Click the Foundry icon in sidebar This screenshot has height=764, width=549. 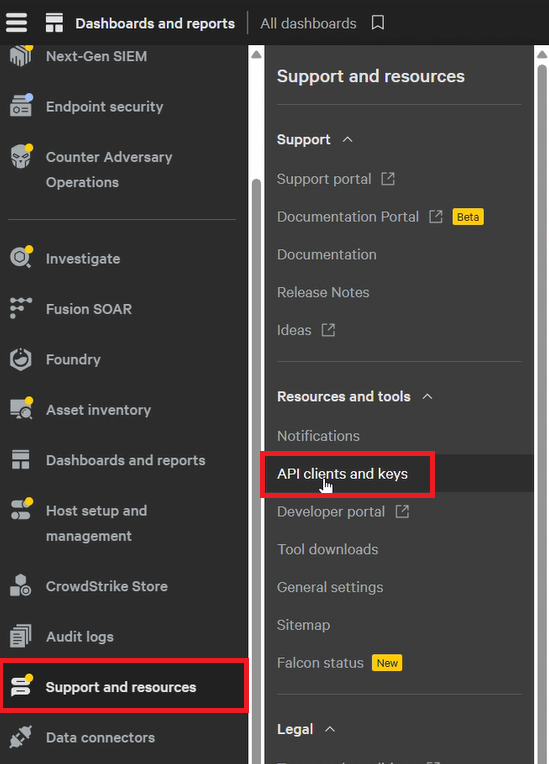coord(20,360)
